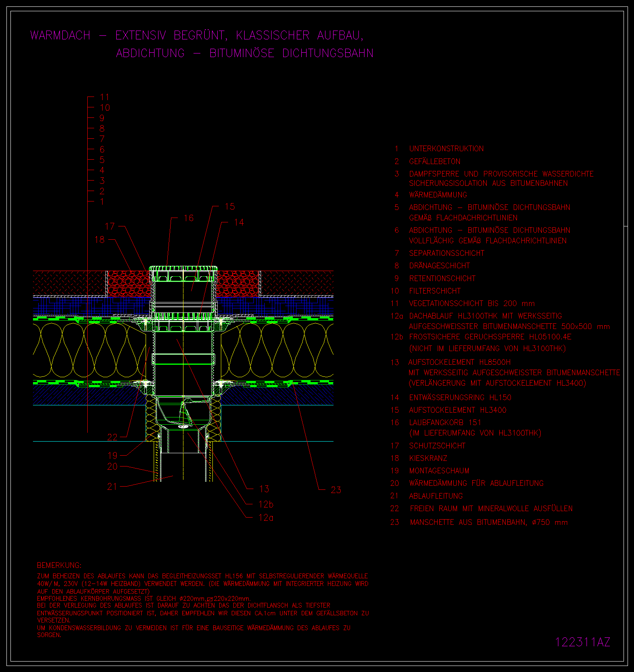Click callout label '12a' below the drain
634x672 pixels.
click(x=266, y=518)
